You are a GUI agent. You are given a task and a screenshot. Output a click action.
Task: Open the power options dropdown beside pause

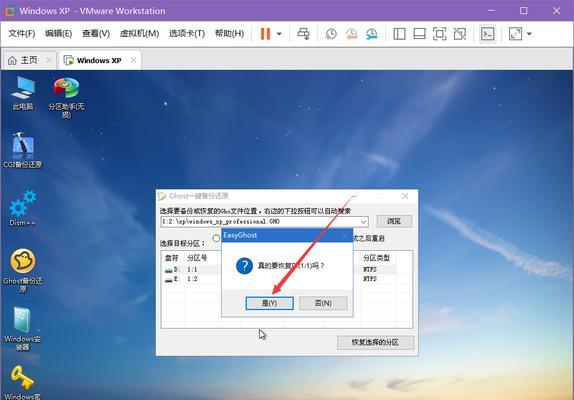click(x=279, y=34)
